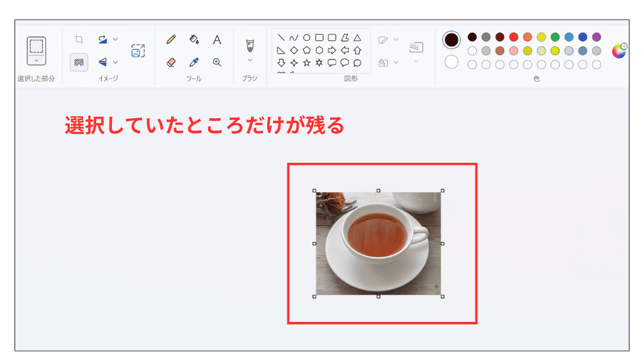The image size is (644, 364).
Task: Select foreground Color 1 swatch
Action: (x=451, y=38)
